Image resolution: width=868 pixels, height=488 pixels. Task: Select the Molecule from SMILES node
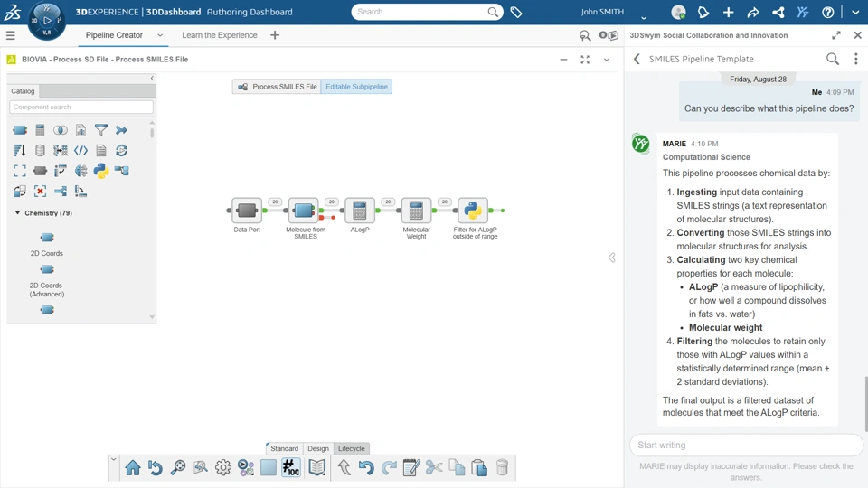tap(304, 211)
